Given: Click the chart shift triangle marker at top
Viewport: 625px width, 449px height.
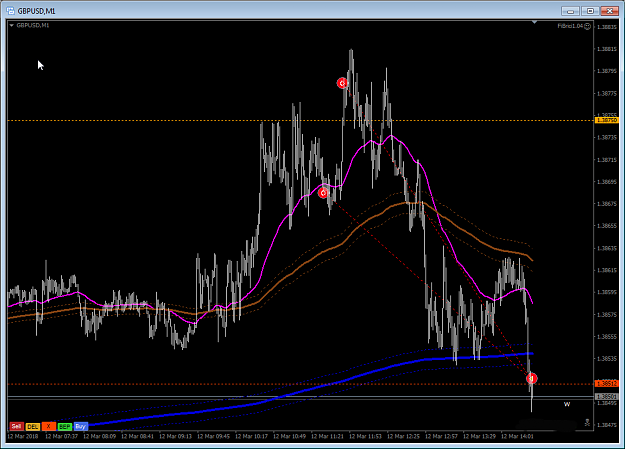Looking at the screenshot, I should [534, 22].
